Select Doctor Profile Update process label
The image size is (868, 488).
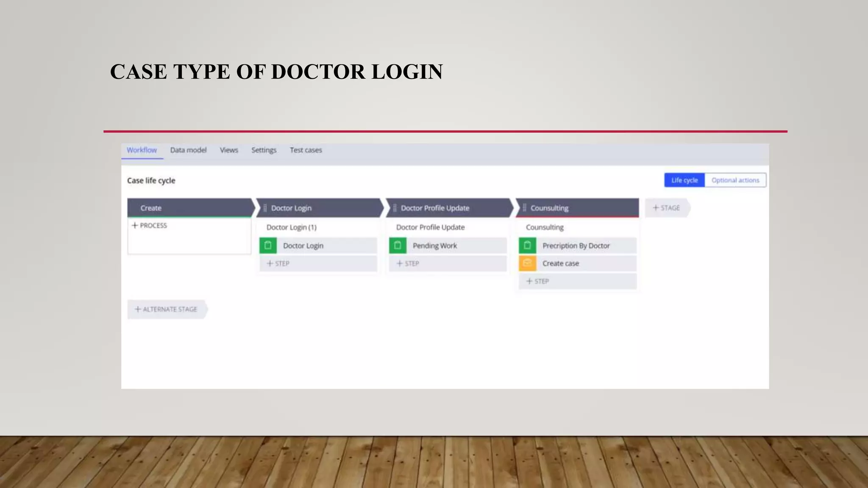[x=430, y=227]
